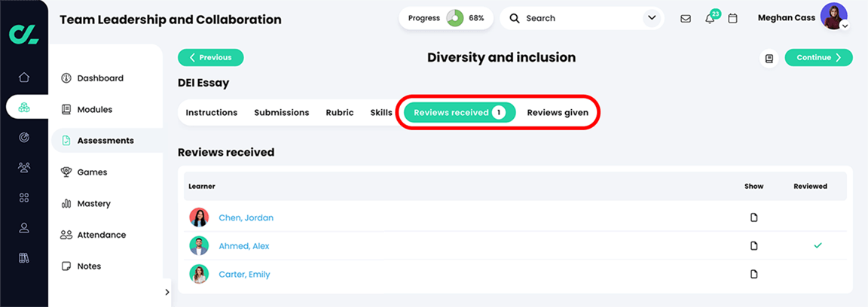The width and height of the screenshot is (868, 307).
Task: Open Meghan Cass profile menu arrow
Action: (x=844, y=26)
